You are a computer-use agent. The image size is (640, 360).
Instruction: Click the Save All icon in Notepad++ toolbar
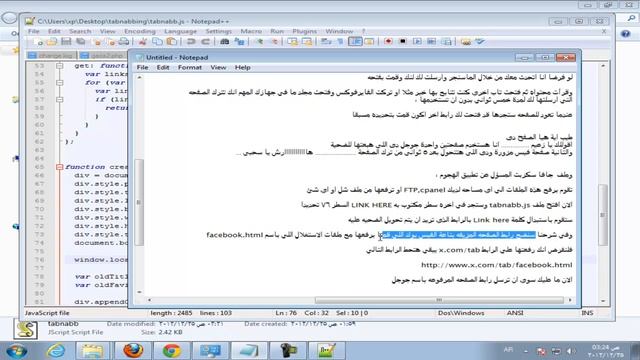click(81, 42)
